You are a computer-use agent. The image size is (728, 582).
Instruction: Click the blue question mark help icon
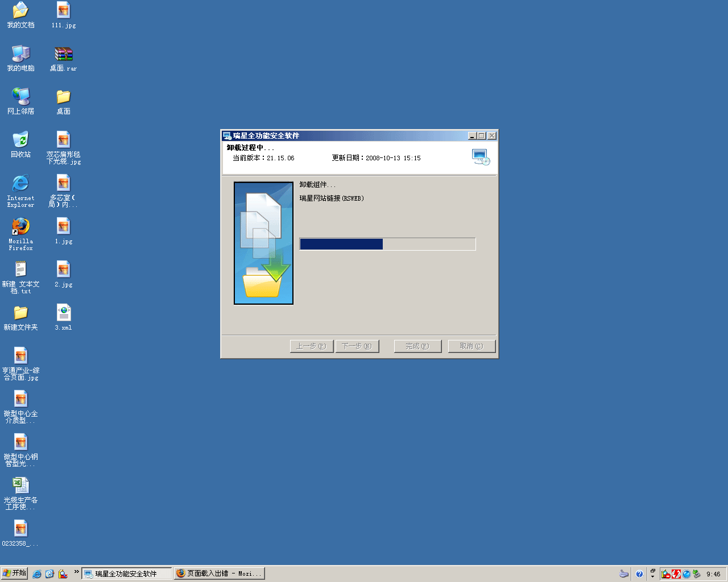[x=639, y=574]
